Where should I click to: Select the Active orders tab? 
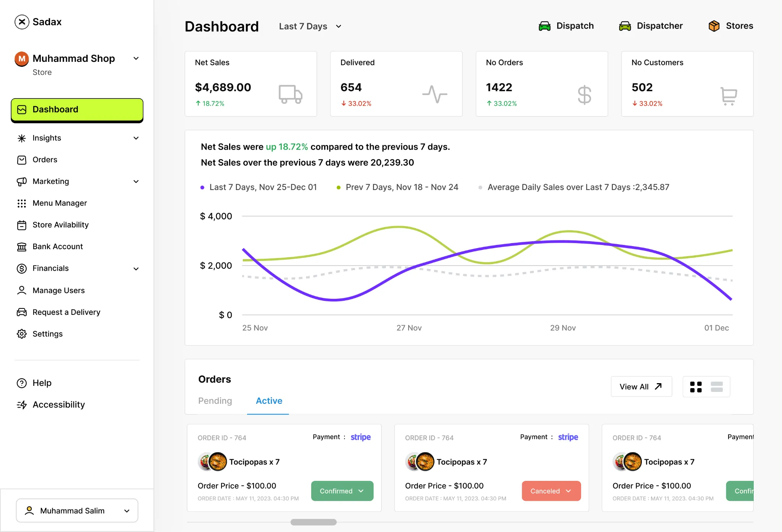tap(269, 401)
